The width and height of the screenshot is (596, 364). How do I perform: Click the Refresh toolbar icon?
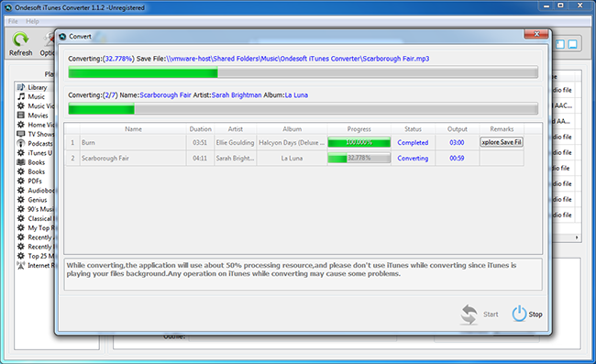coord(20,39)
